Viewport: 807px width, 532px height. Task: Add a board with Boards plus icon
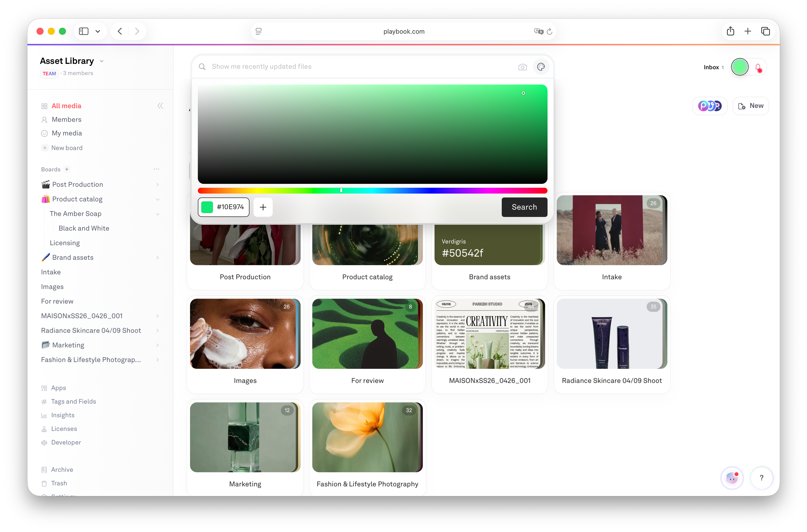pyautogui.click(x=67, y=169)
